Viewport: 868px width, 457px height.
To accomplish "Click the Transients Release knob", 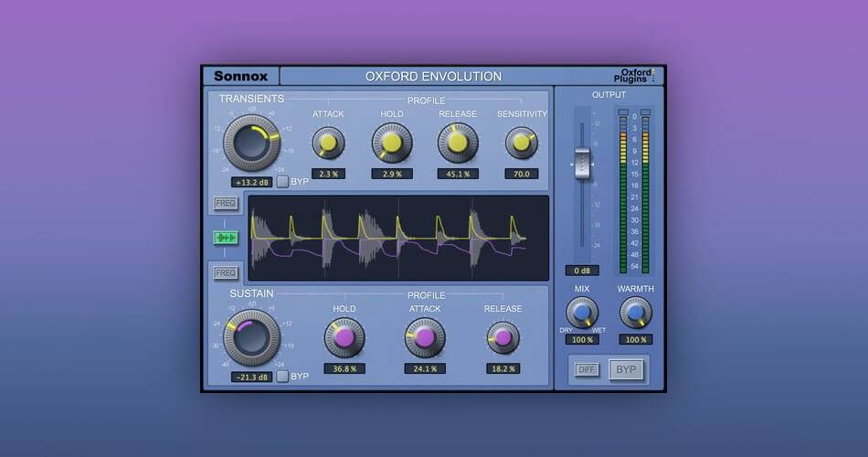I will point(458,143).
